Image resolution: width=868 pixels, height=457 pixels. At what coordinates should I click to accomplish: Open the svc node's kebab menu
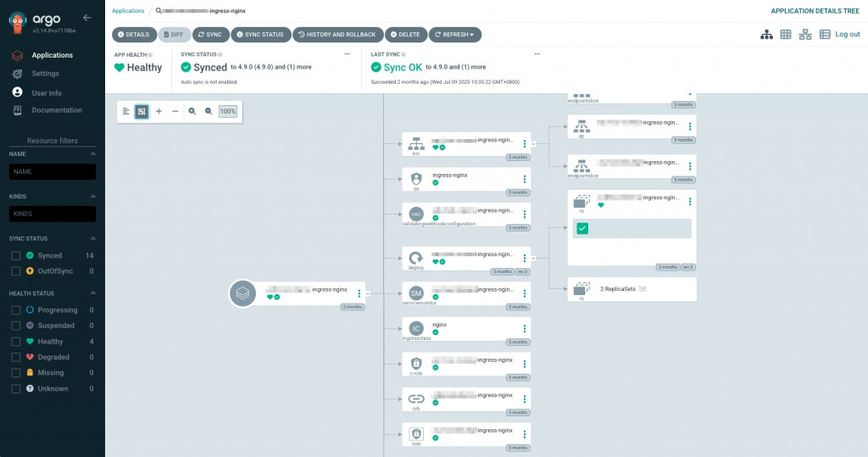point(524,144)
